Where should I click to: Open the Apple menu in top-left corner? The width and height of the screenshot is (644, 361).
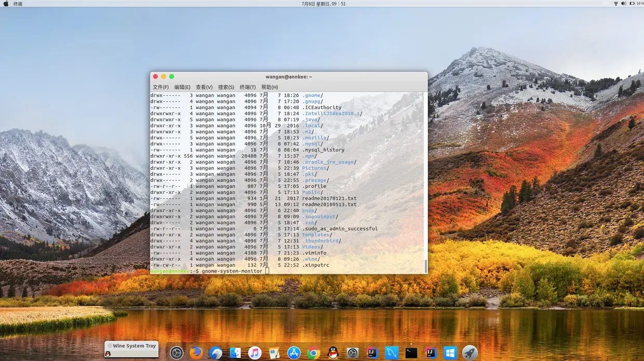click(x=5, y=3)
